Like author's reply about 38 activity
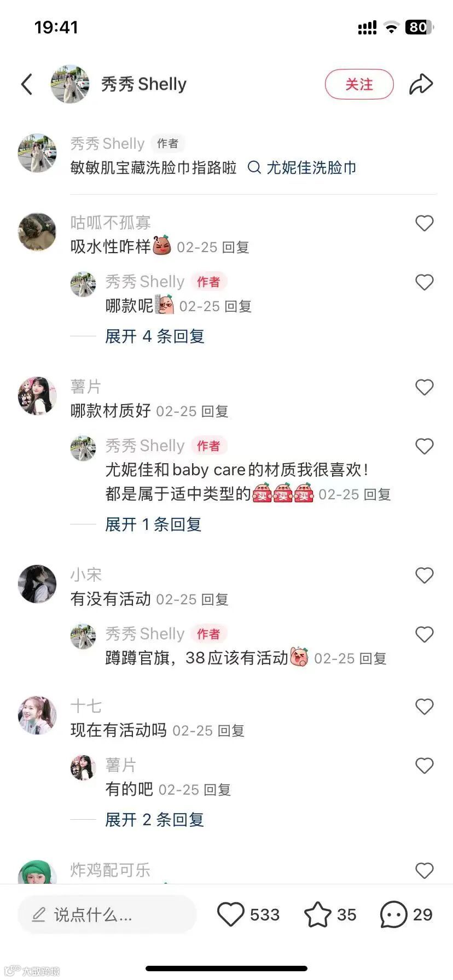 click(425, 634)
